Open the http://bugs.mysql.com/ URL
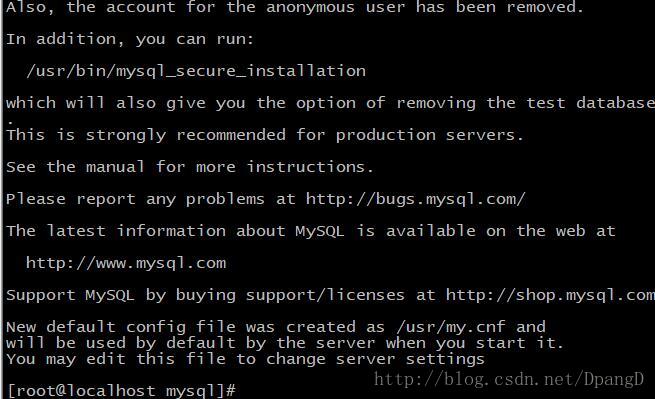Image resolution: width=655 pixels, height=399 pixels. 416,199
